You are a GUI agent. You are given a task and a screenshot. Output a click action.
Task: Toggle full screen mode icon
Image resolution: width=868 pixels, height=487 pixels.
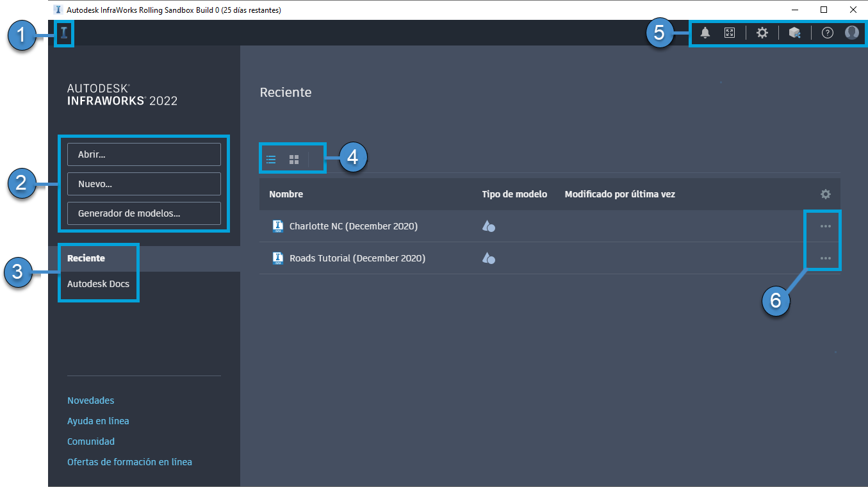[x=730, y=33]
